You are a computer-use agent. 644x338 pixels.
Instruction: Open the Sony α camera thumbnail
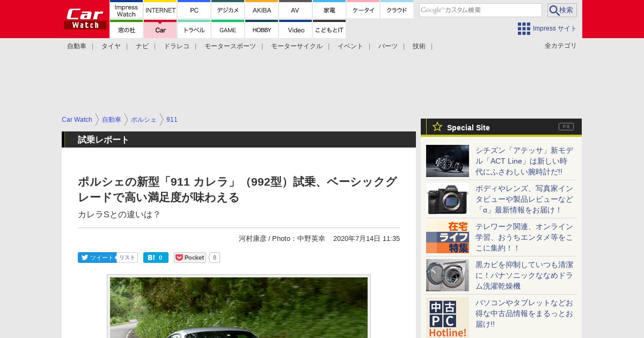[448, 199]
